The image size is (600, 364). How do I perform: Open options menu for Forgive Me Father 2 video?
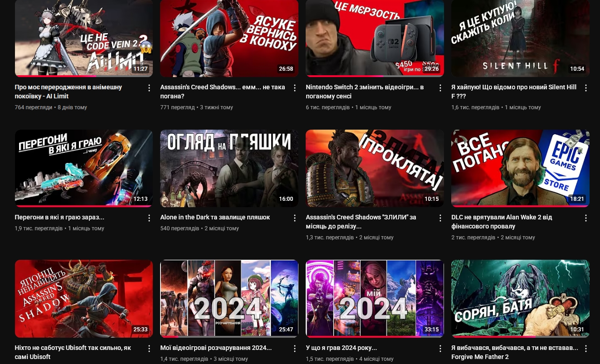pos(585,349)
